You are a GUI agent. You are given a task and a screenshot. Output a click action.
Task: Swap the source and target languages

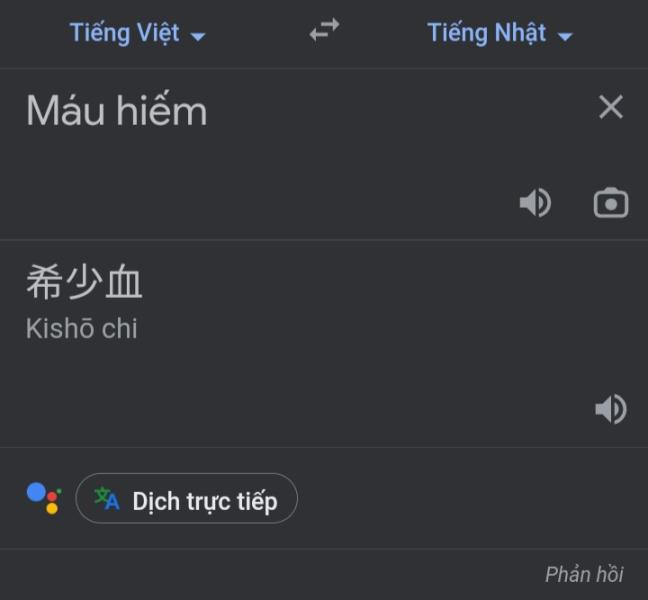click(324, 30)
